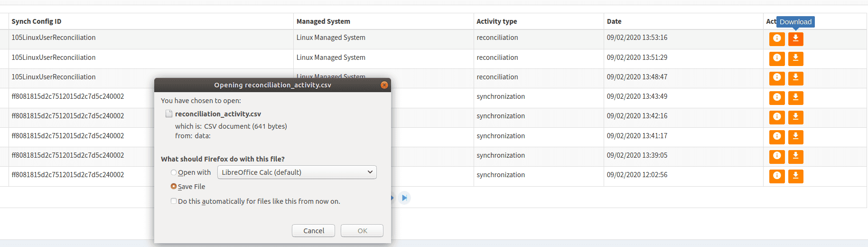Image resolution: width=868 pixels, height=247 pixels.
Task: Go to the last page of results
Action: 404,198
